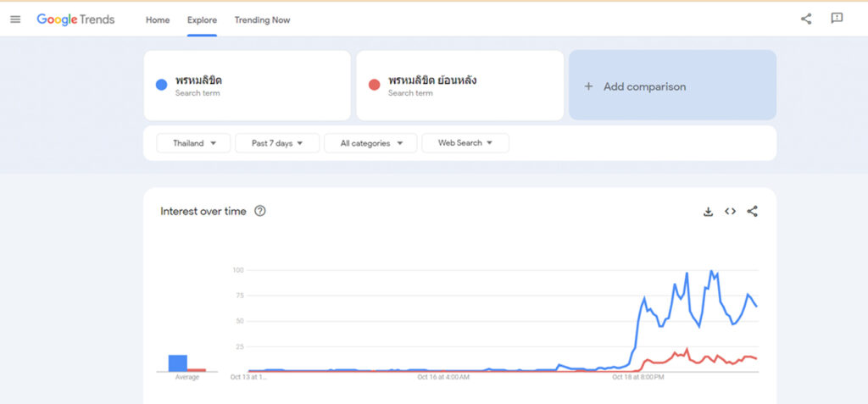The height and width of the screenshot is (404, 868).
Task: Edit the first search term พรหมลิขิต
Action: click(x=248, y=86)
